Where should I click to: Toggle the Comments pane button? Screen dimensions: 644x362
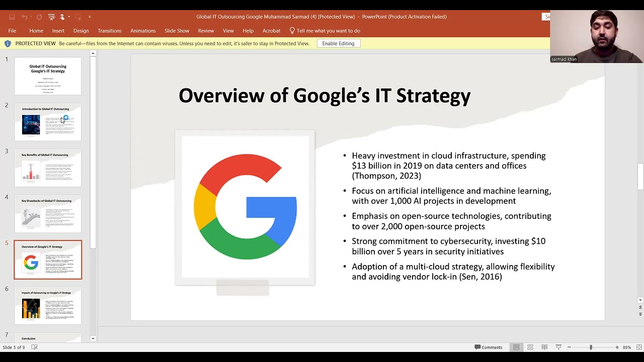(489, 347)
